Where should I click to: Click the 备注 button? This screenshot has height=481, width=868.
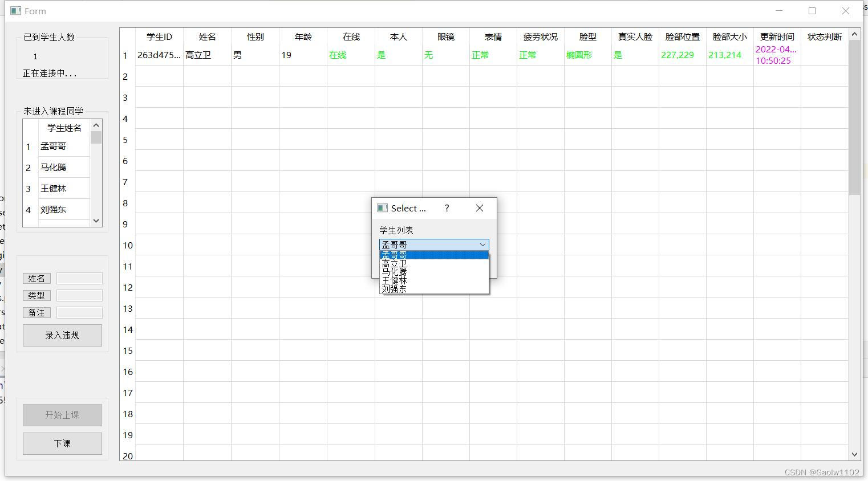36,312
